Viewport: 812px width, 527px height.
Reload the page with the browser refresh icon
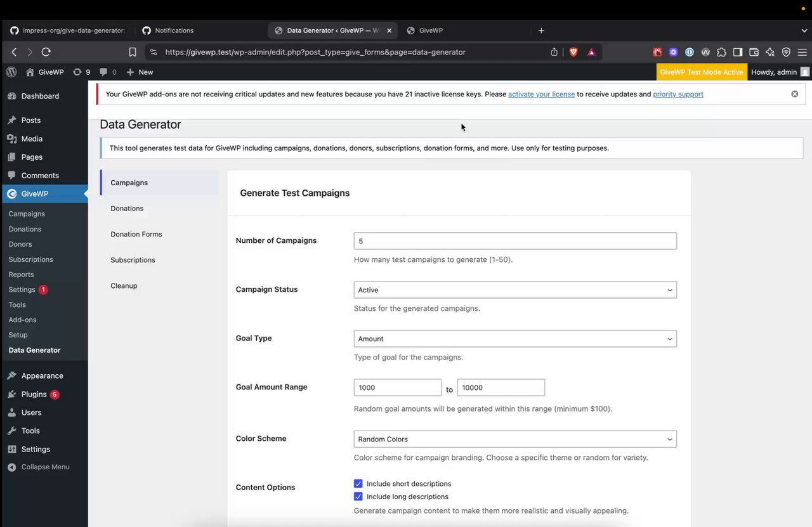46,52
